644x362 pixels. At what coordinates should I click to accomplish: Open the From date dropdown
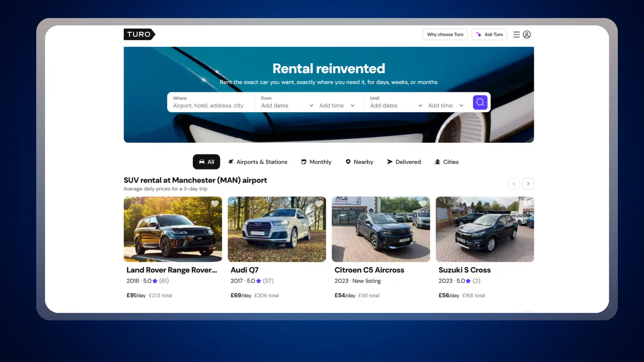coord(287,105)
